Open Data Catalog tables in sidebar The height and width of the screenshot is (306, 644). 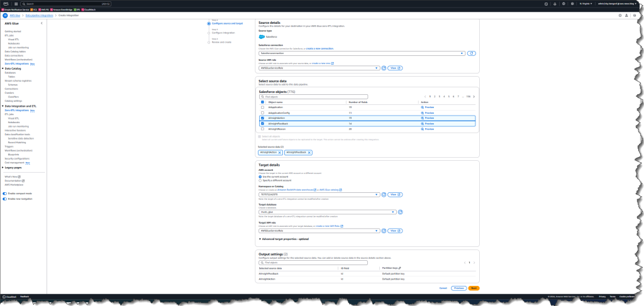click(x=15, y=52)
